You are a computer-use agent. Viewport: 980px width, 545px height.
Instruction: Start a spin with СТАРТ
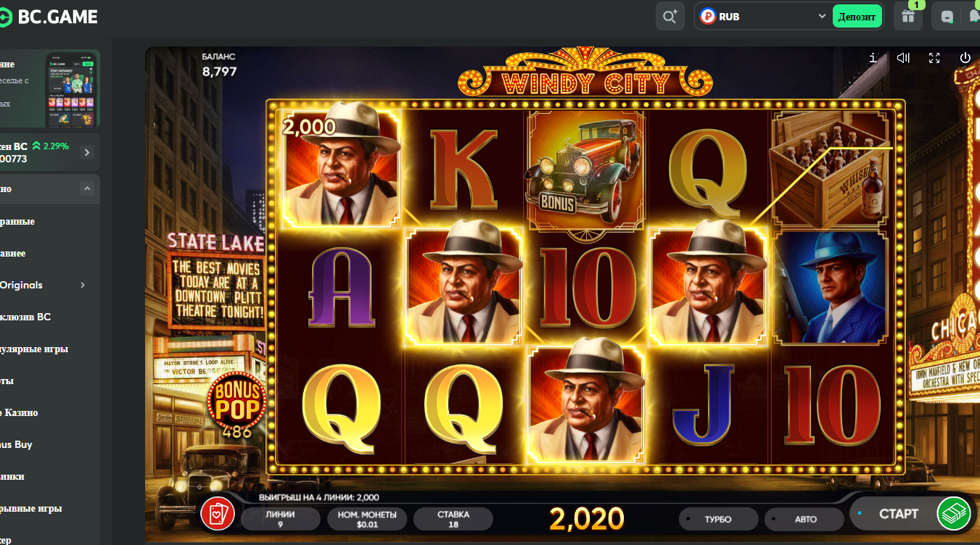point(899,514)
